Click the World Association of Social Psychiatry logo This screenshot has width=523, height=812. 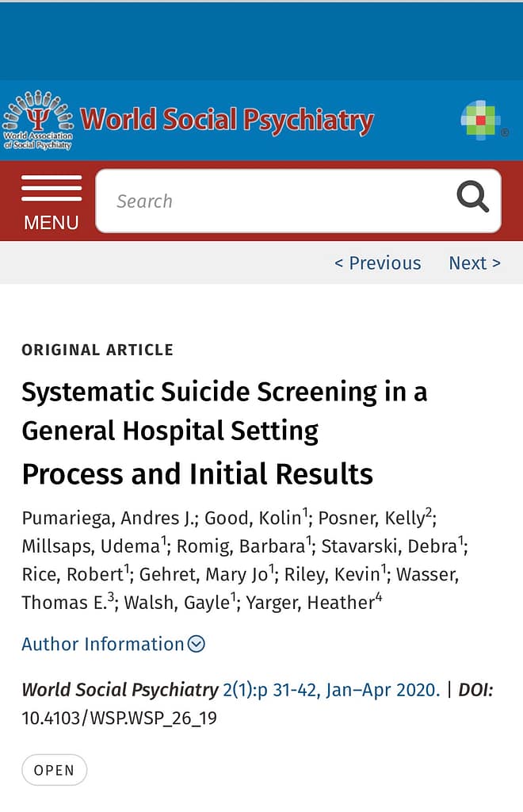point(37,121)
